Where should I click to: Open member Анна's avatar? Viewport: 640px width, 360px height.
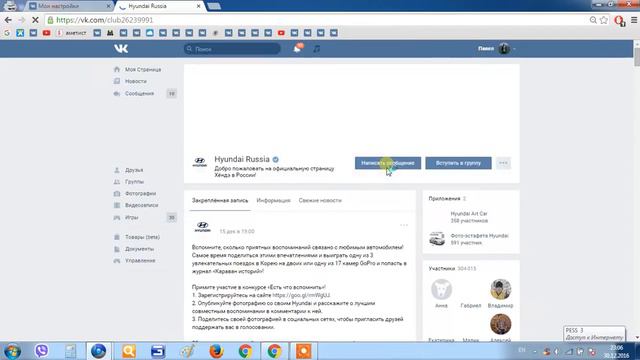[x=441, y=289]
